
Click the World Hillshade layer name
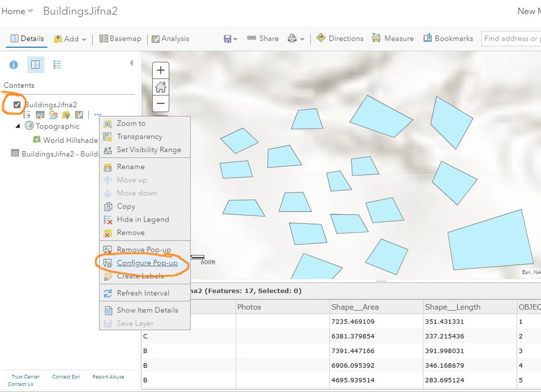click(70, 140)
